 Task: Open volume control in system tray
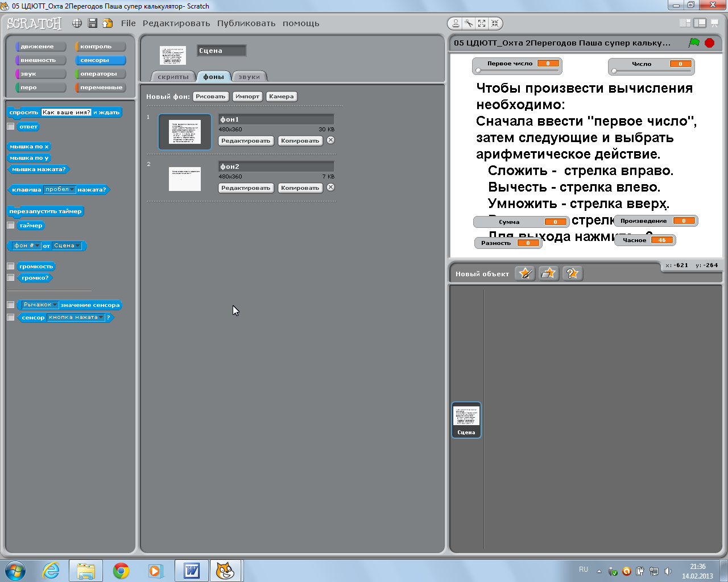pyautogui.click(x=668, y=571)
